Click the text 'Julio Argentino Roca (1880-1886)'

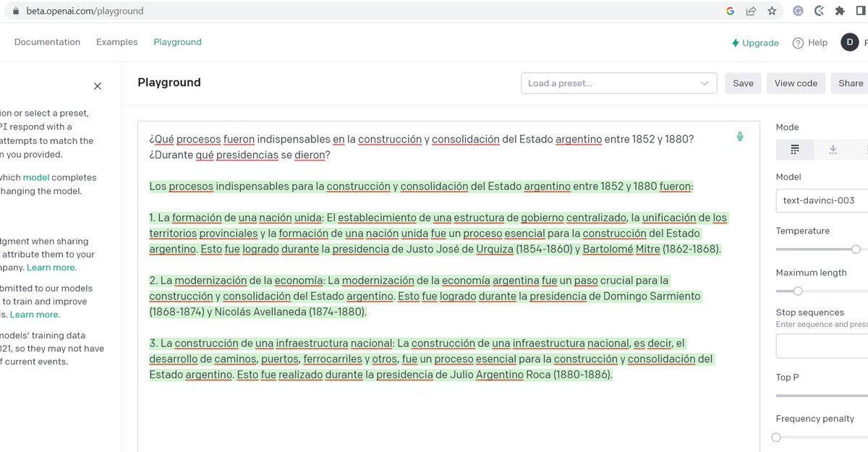tap(531, 375)
